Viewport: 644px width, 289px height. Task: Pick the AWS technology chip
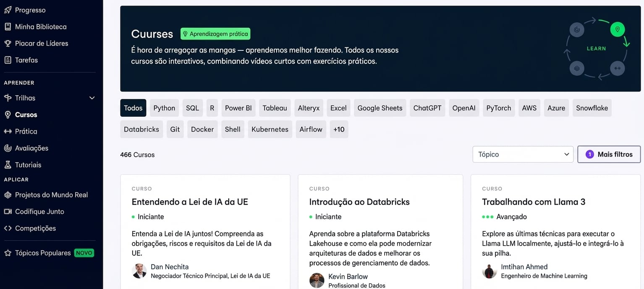click(x=529, y=108)
